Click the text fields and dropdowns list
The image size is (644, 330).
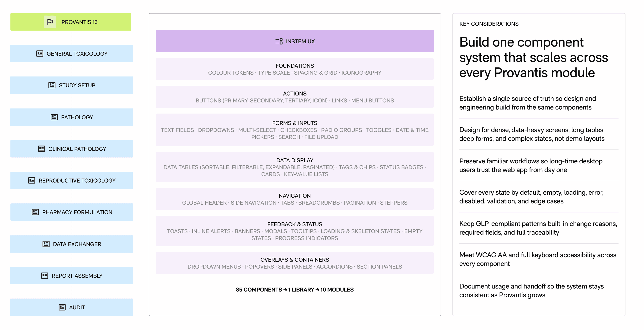(x=295, y=133)
